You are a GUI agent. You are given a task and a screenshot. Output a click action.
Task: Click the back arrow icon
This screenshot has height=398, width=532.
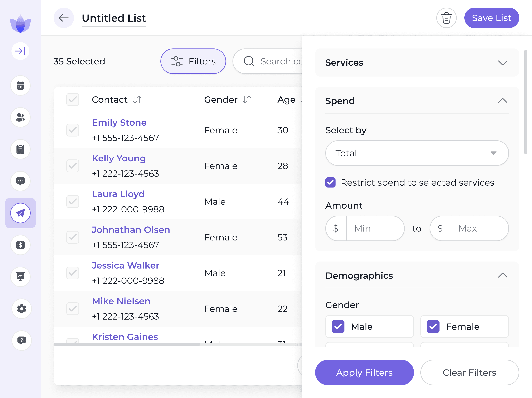click(64, 18)
